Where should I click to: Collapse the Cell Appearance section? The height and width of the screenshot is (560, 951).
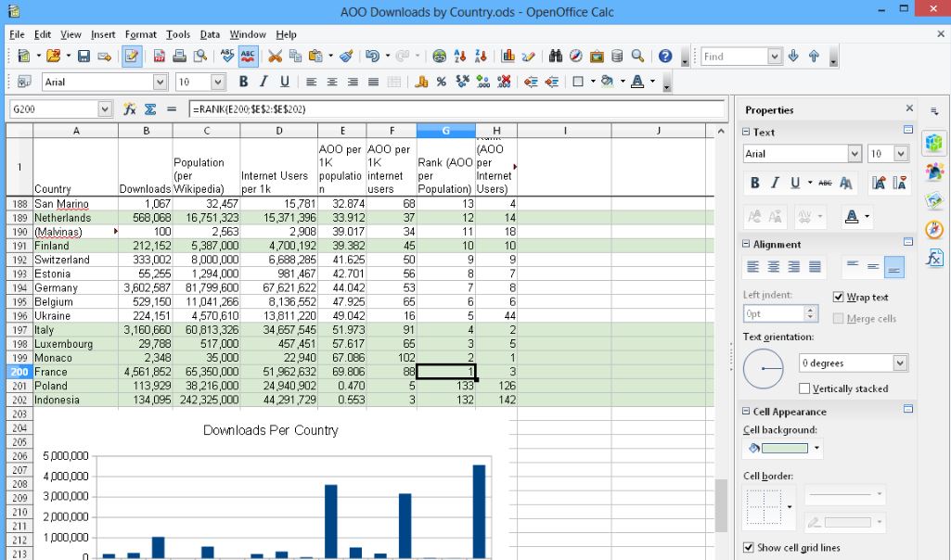coord(747,411)
